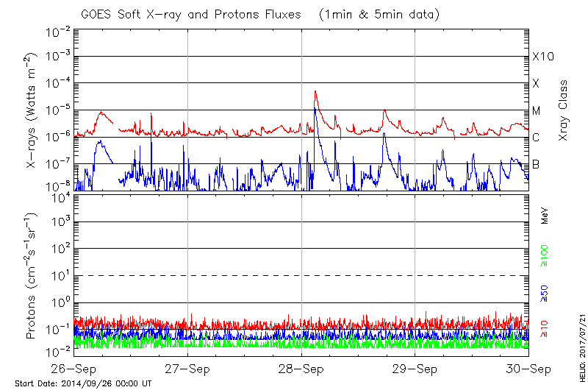Click the 'B' X-ray class label
This screenshot has height=390, width=588.
click(x=536, y=164)
